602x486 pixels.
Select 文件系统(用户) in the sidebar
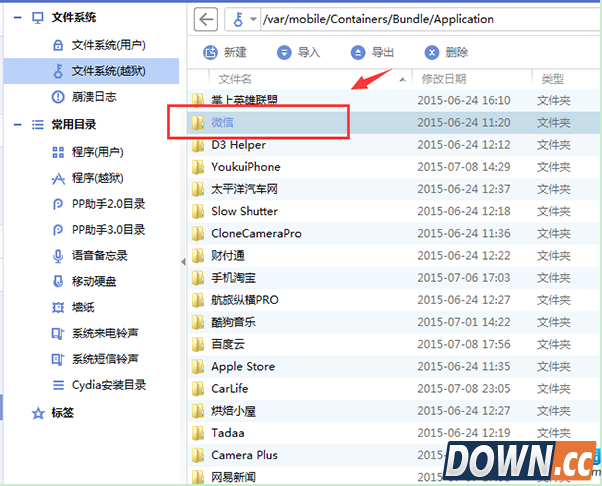[x=91, y=45]
